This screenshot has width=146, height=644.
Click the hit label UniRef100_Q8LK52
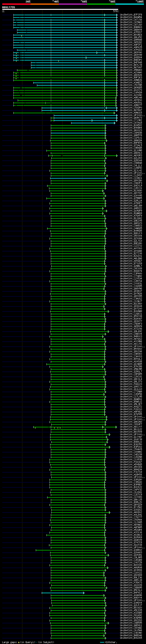click(131, 37)
